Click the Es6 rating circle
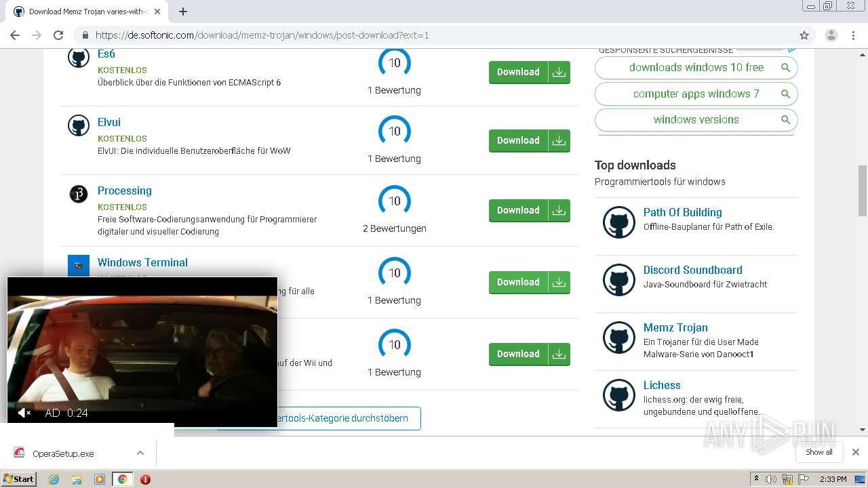Viewport: 868px width, 488px height. coord(395,62)
